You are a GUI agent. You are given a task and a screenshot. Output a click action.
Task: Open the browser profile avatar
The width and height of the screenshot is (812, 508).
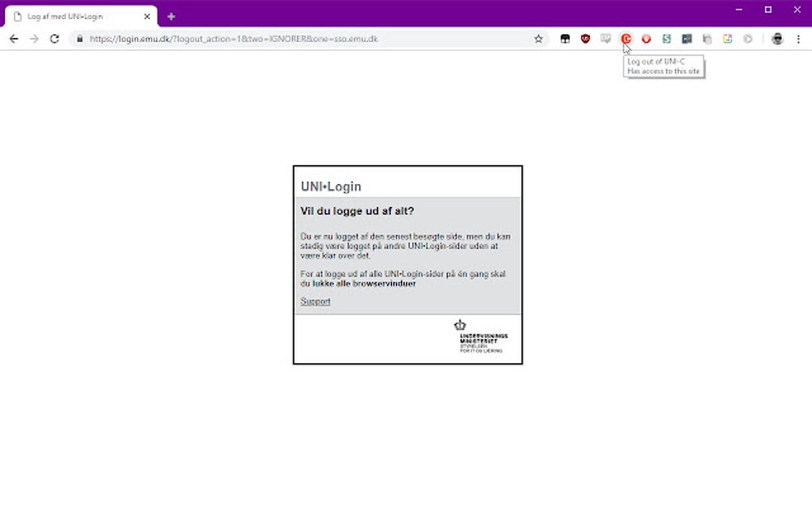pos(777,38)
